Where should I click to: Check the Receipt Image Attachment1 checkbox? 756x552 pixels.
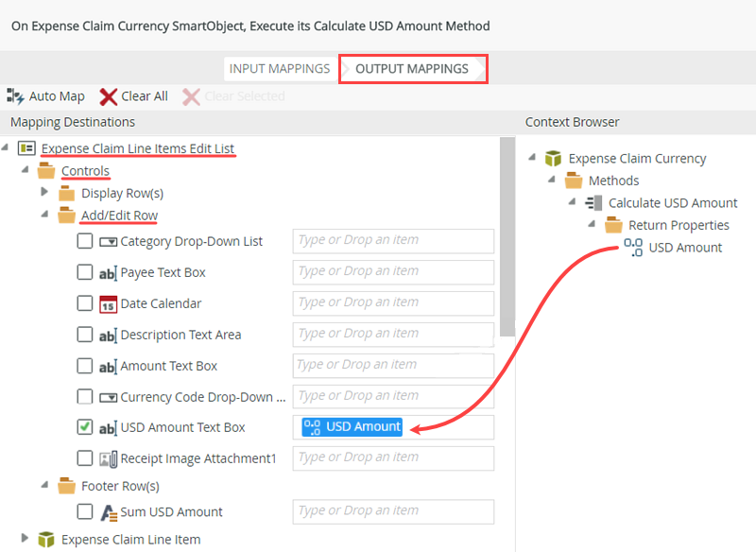[85, 457]
